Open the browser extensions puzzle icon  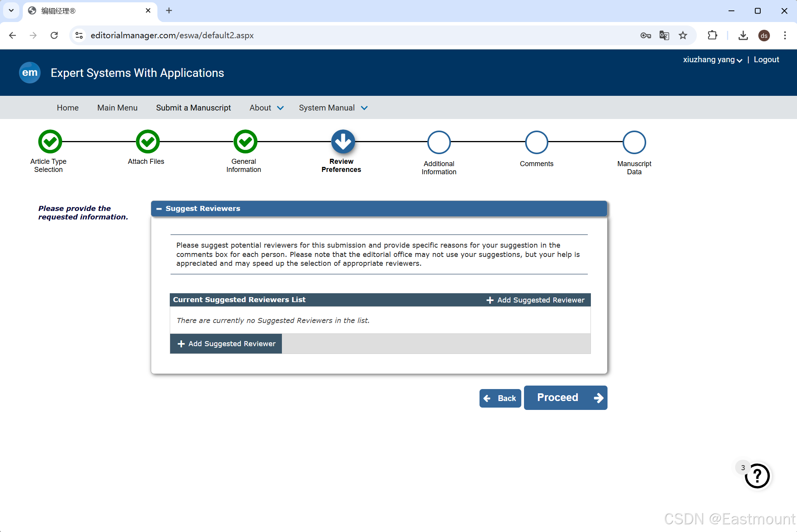coord(712,36)
